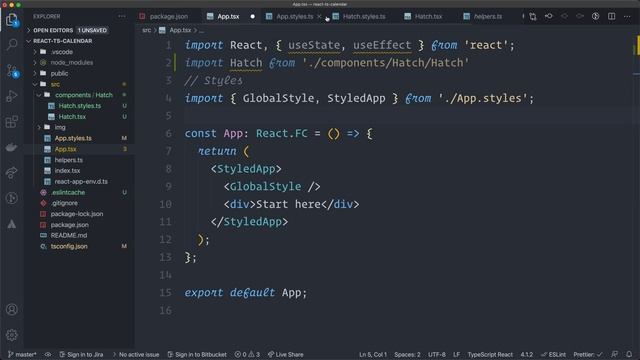Expand the Open Editors section

(53, 30)
